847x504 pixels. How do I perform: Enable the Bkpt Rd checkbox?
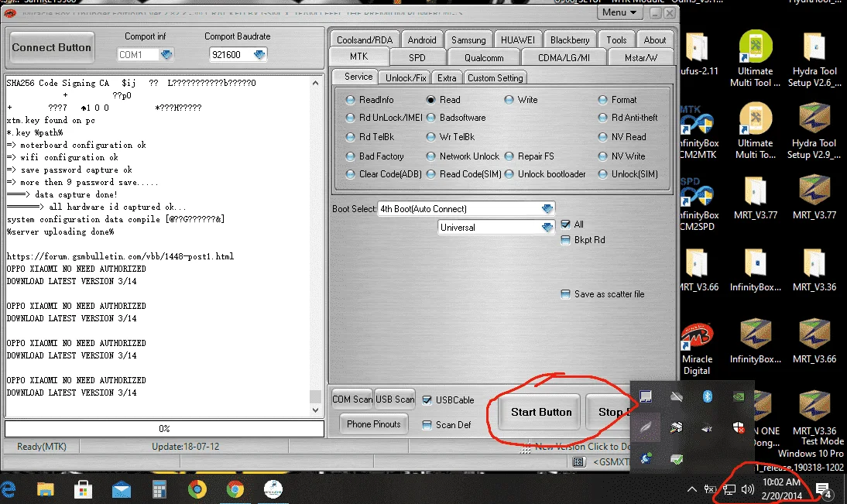(565, 240)
